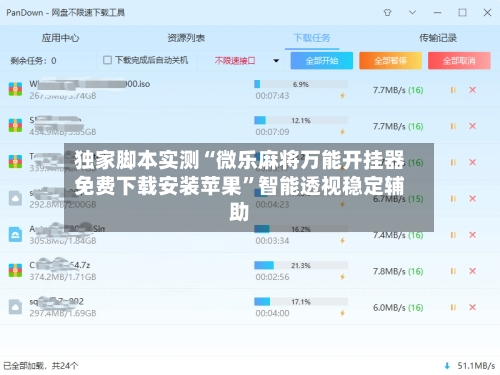500x375 pixels.
Task: Pause the .7z download at 21.3%
Action: 453,271
